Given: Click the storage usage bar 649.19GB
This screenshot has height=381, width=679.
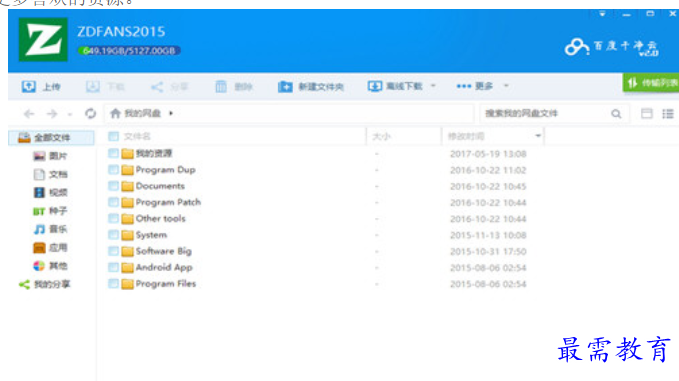Looking at the screenshot, I should (x=129, y=51).
